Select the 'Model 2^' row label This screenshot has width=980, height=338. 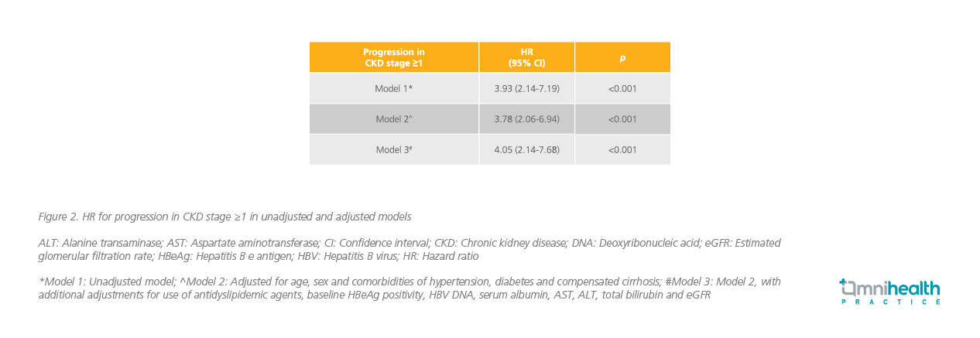coord(393,119)
